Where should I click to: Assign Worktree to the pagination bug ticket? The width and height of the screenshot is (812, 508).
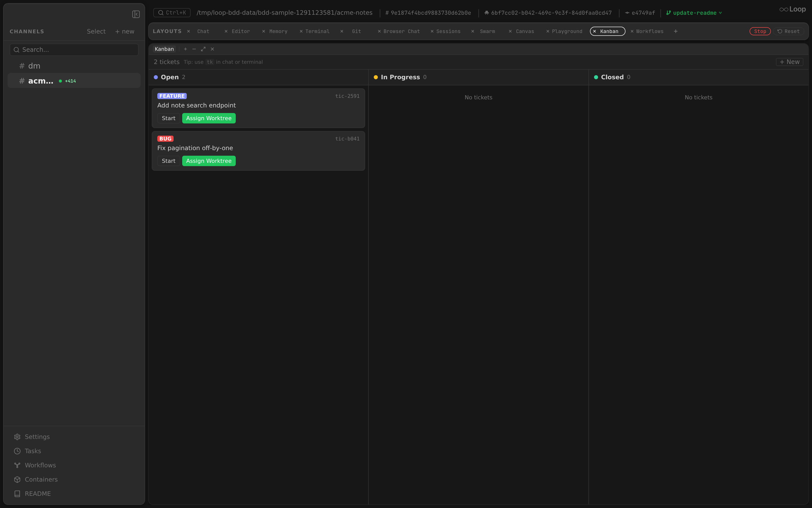coord(209,161)
